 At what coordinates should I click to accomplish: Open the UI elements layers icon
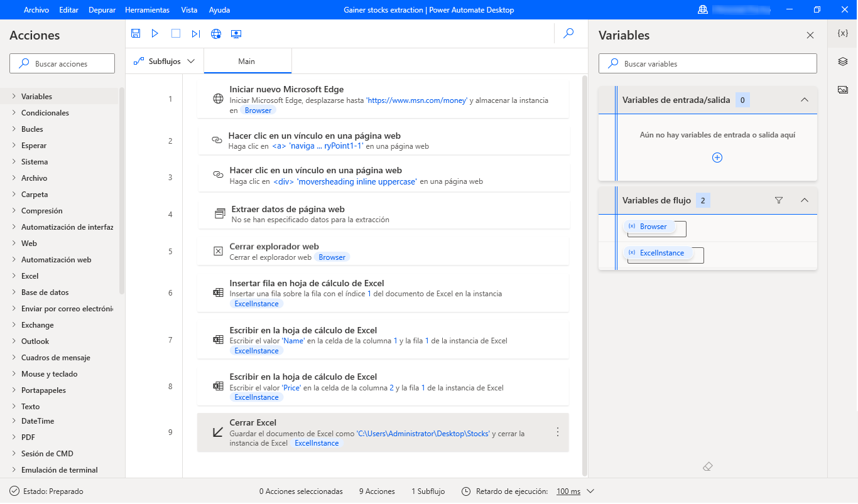(843, 62)
